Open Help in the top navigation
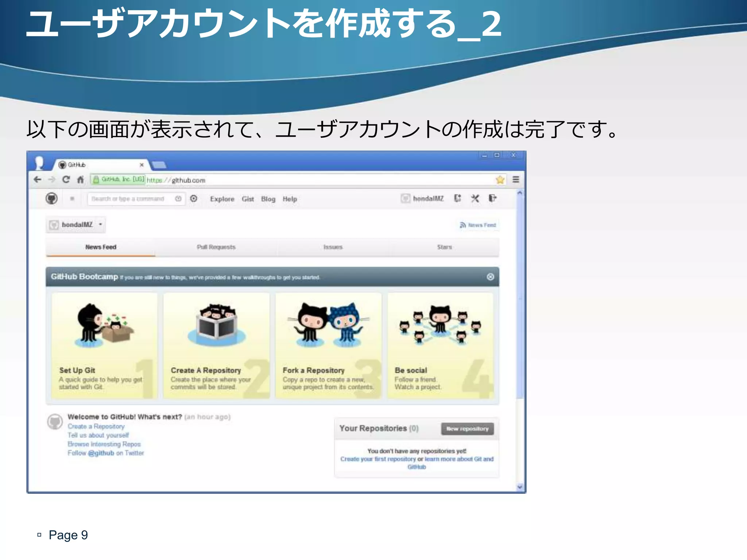The height and width of the screenshot is (560, 747). click(290, 199)
